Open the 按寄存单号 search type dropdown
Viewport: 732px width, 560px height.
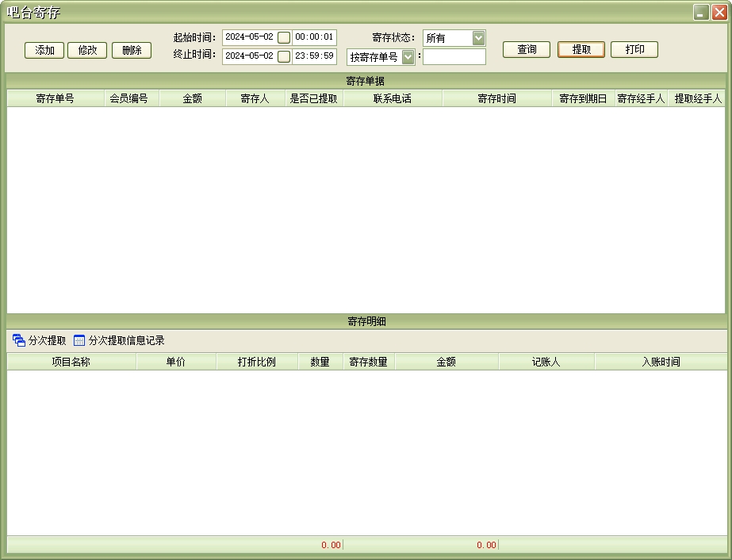(408, 56)
